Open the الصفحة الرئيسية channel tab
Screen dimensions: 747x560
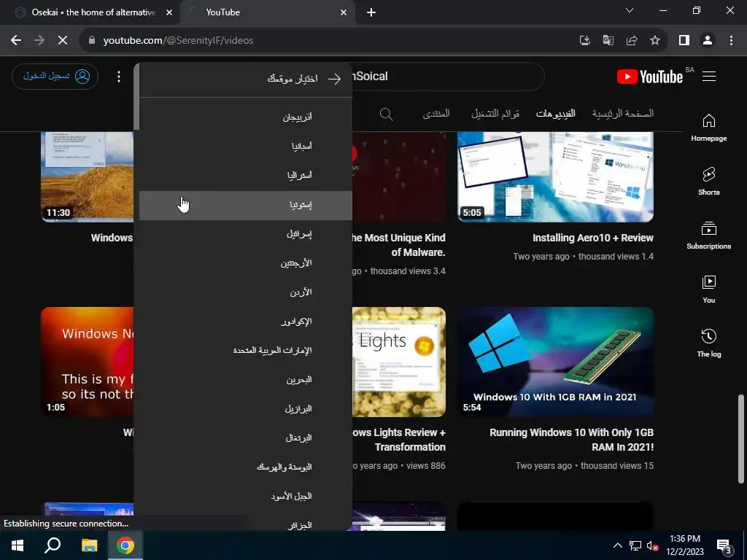623,114
